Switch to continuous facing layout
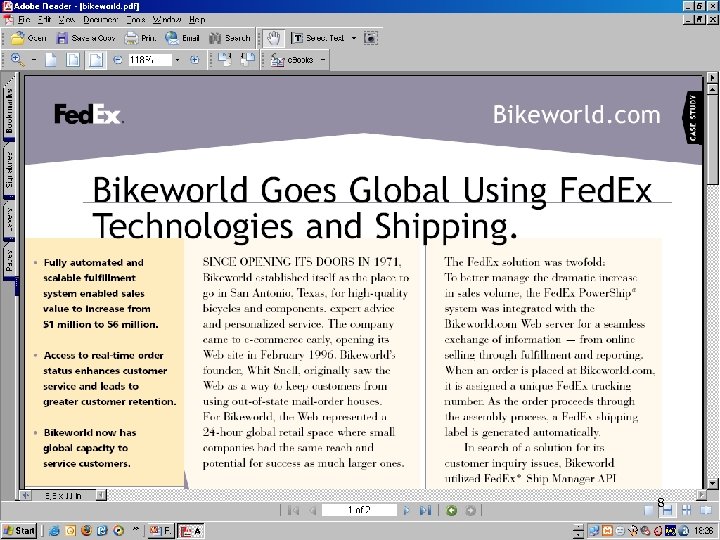720x540 pixels. [687, 510]
